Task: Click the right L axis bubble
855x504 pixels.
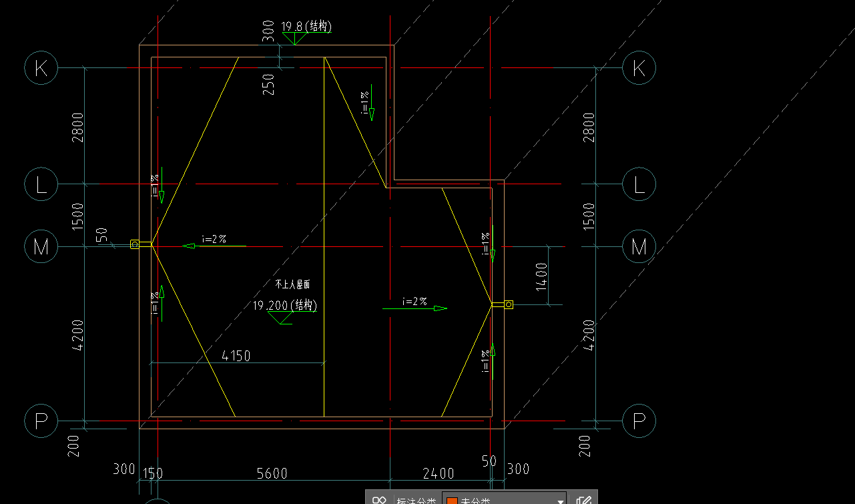Action: pyautogui.click(x=639, y=184)
